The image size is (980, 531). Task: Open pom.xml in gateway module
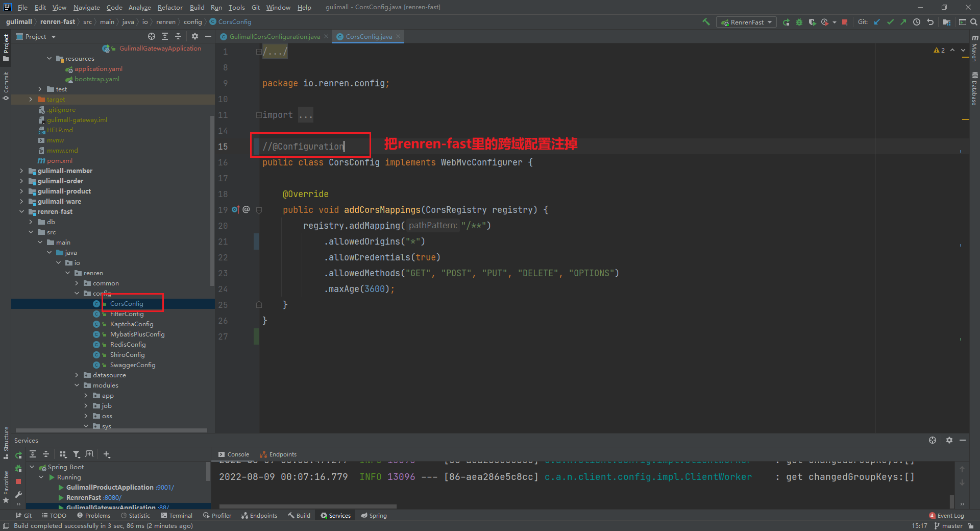pos(59,160)
